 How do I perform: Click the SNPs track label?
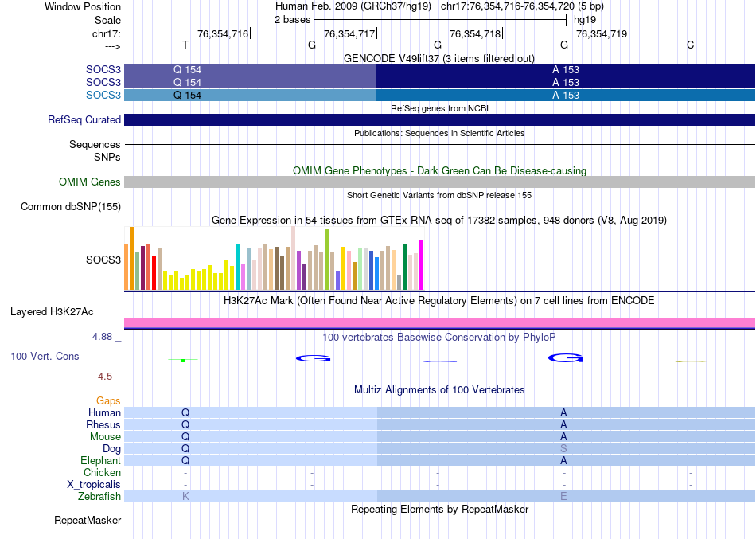(107, 158)
